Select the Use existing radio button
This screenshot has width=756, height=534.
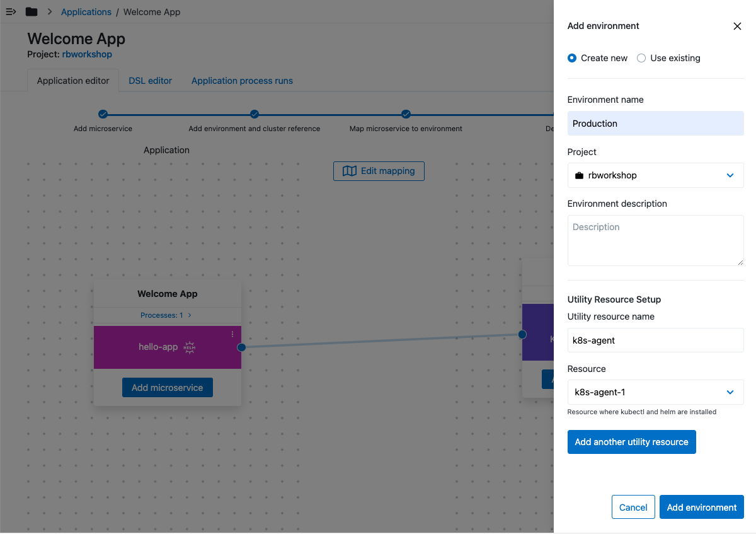(641, 58)
